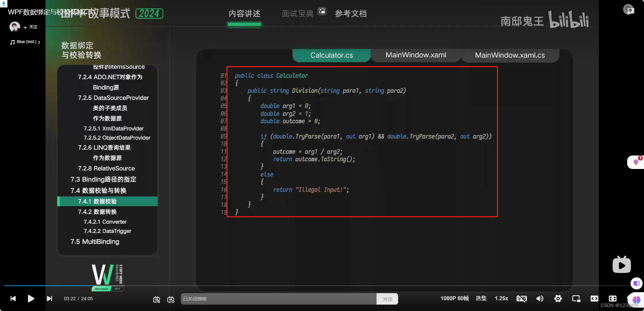Click the 03:22 / 24:05 time display
The height and width of the screenshot is (311, 644).
78,299
